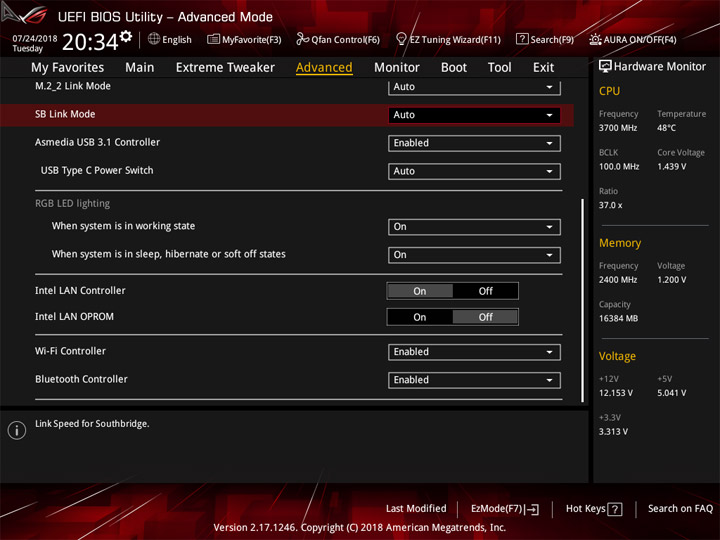
Task: Click the Bluetooth Controller label
Action: coord(81,379)
